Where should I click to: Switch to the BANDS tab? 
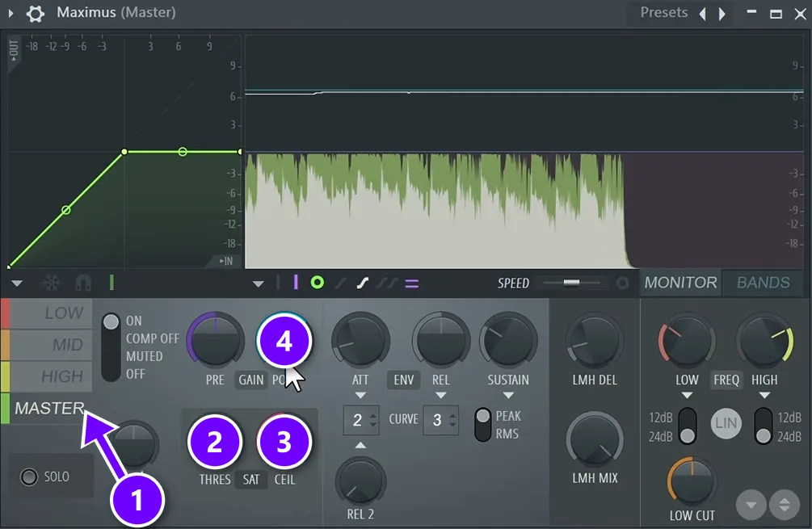click(x=764, y=283)
